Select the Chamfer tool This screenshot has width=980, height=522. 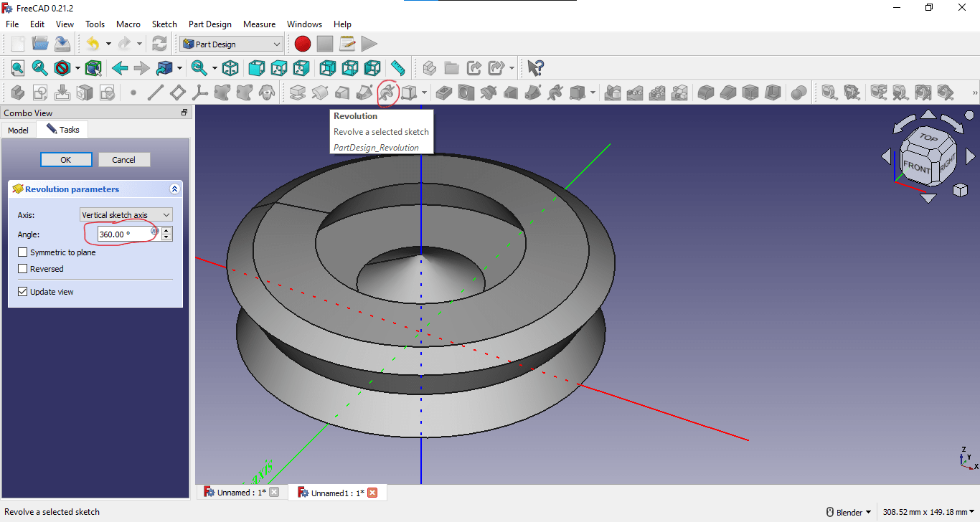pos(728,92)
